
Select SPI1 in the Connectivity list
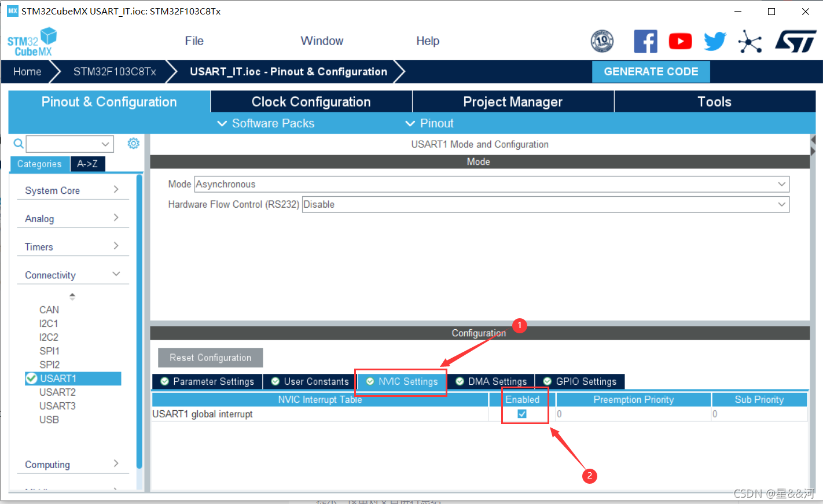coord(49,351)
